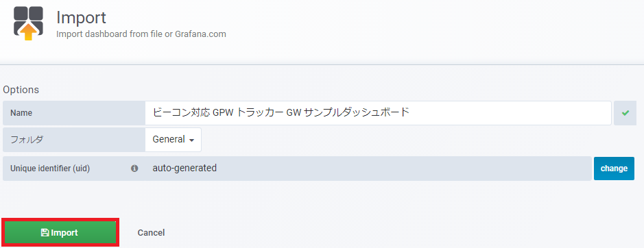
Task: Cancel the dashboard import
Action: [151, 233]
